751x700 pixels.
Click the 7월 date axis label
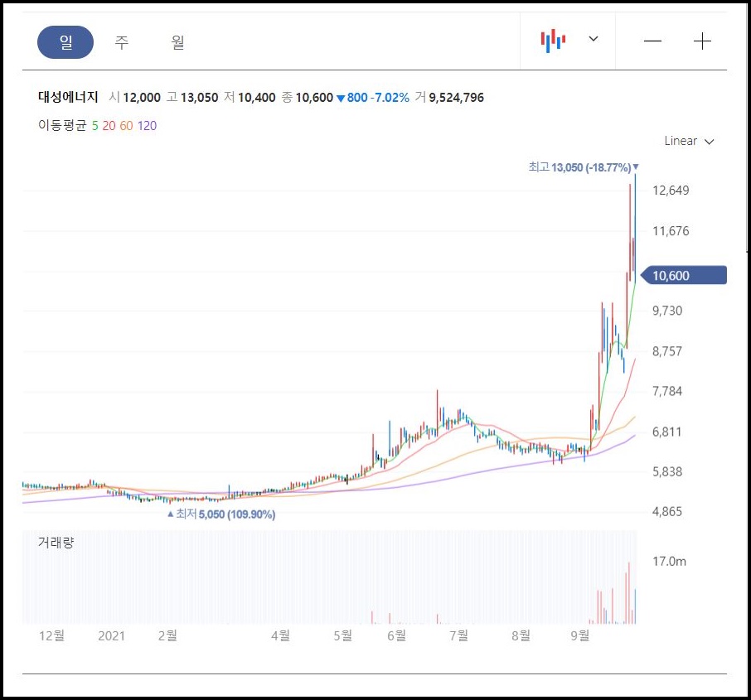coord(459,635)
